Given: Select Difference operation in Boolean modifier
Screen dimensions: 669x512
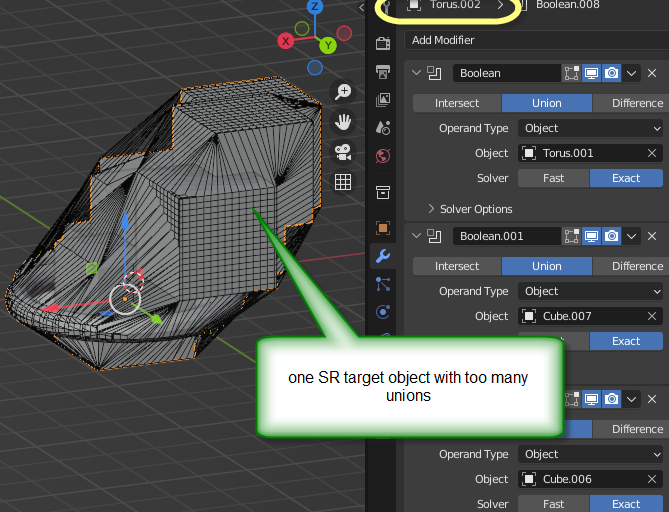Looking at the screenshot, I should (631, 103).
